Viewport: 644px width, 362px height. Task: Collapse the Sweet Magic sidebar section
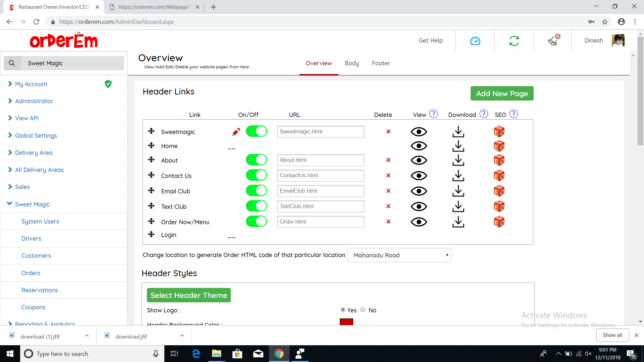coord(32,204)
